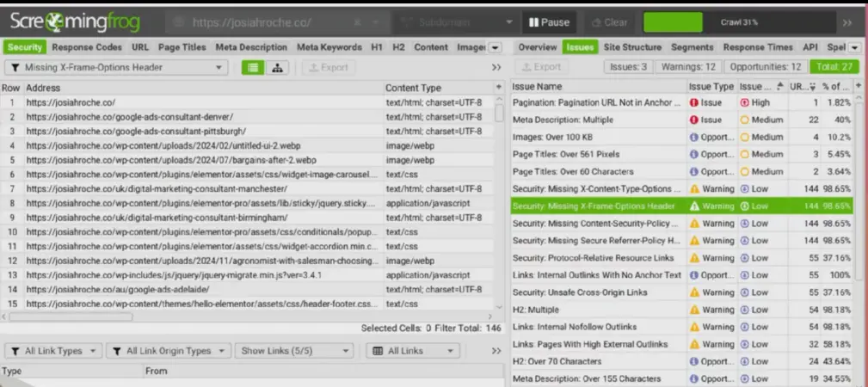Viewport: 868px width, 387px height.
Task: Click warning triangle in H2: Multiple row
Action: 694,310
